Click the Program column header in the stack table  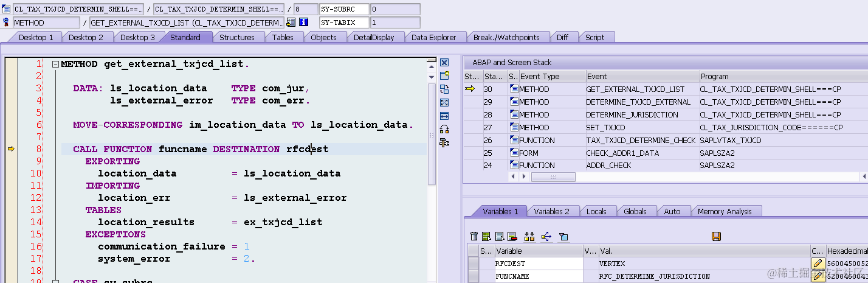click(x=784, y=76)
